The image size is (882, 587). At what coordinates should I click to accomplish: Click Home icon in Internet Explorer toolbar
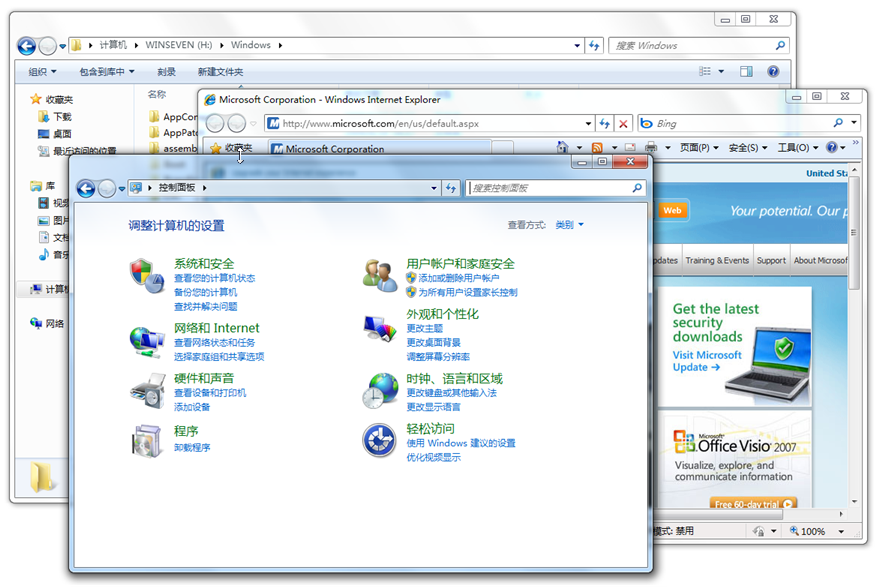click(x=562, y=147)
